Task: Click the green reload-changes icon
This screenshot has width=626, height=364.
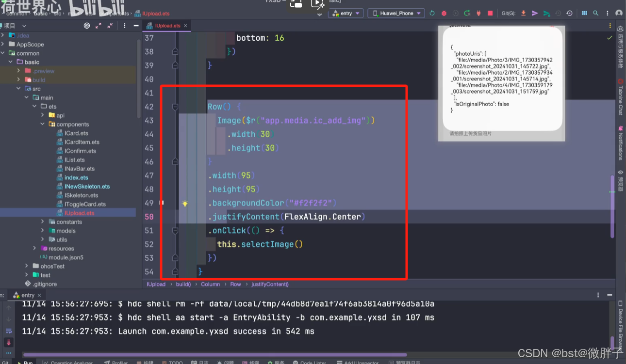Action: 467,13
